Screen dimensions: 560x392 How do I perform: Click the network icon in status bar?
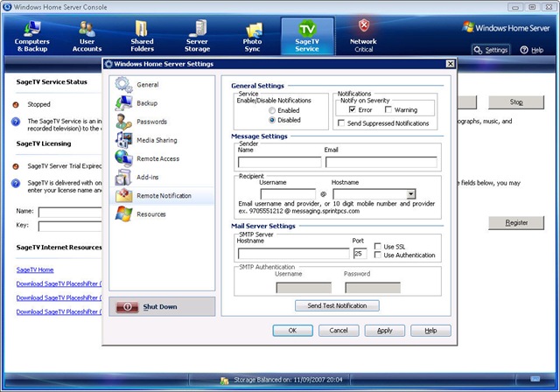pos(535,379)
